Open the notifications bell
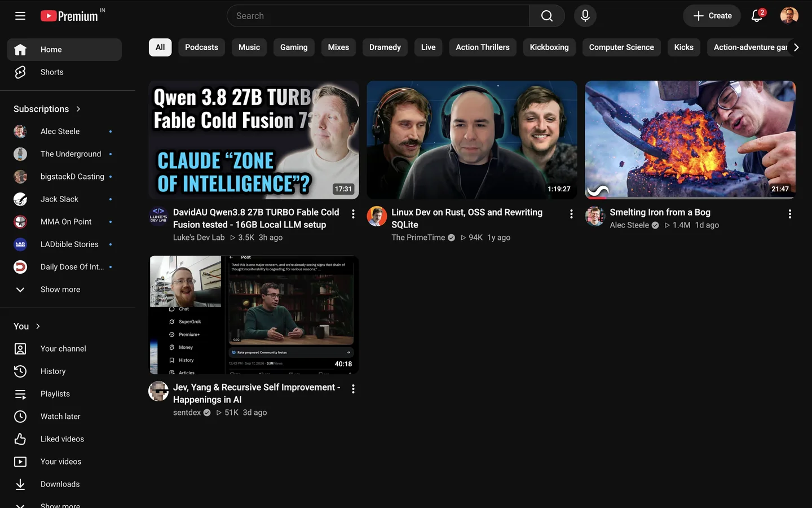The height and width of the screenshot is (508, 812). point(757,16)
